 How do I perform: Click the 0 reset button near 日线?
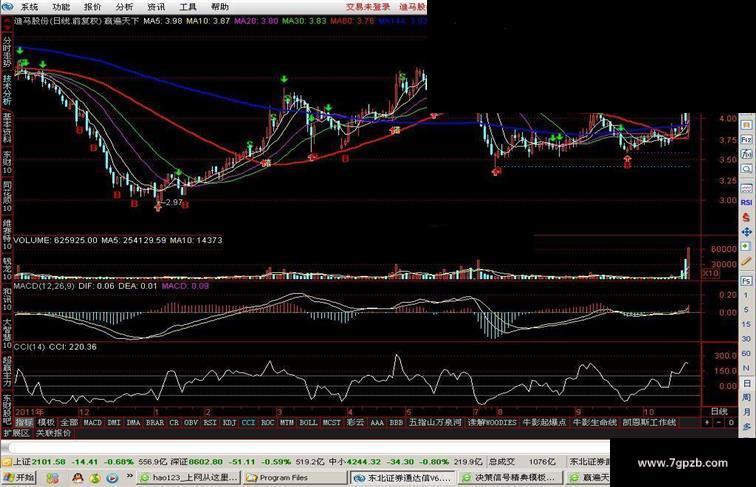pos(731,422)
